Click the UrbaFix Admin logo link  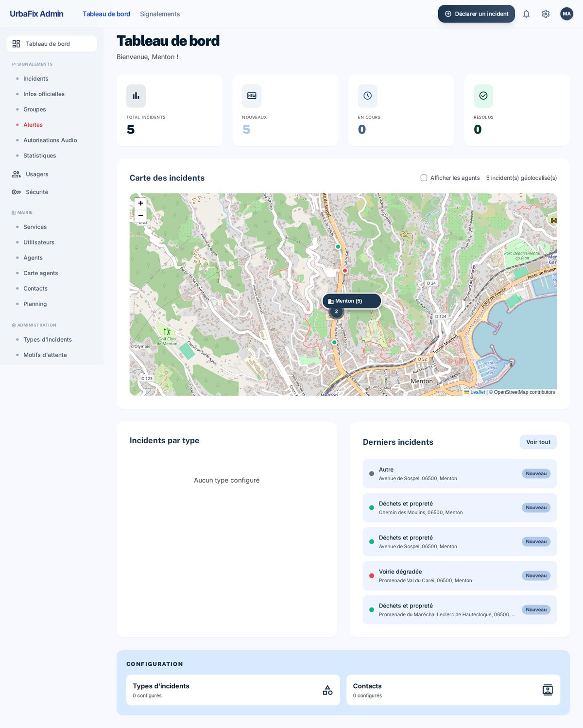36,14
